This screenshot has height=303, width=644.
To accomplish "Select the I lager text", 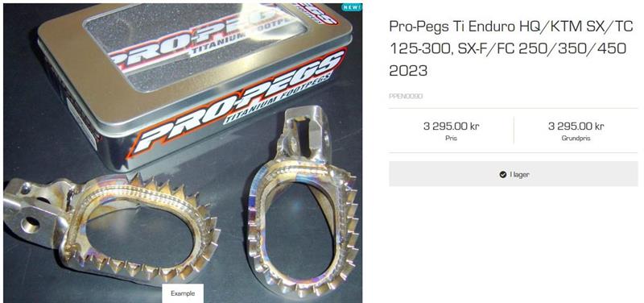I will pos(519,174).
